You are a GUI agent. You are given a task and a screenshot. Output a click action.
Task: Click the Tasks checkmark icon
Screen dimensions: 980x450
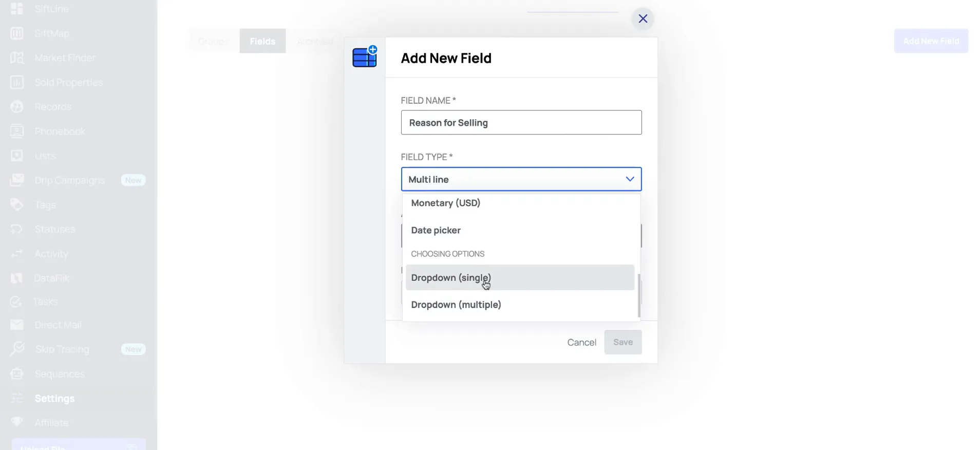coord(16,302)
